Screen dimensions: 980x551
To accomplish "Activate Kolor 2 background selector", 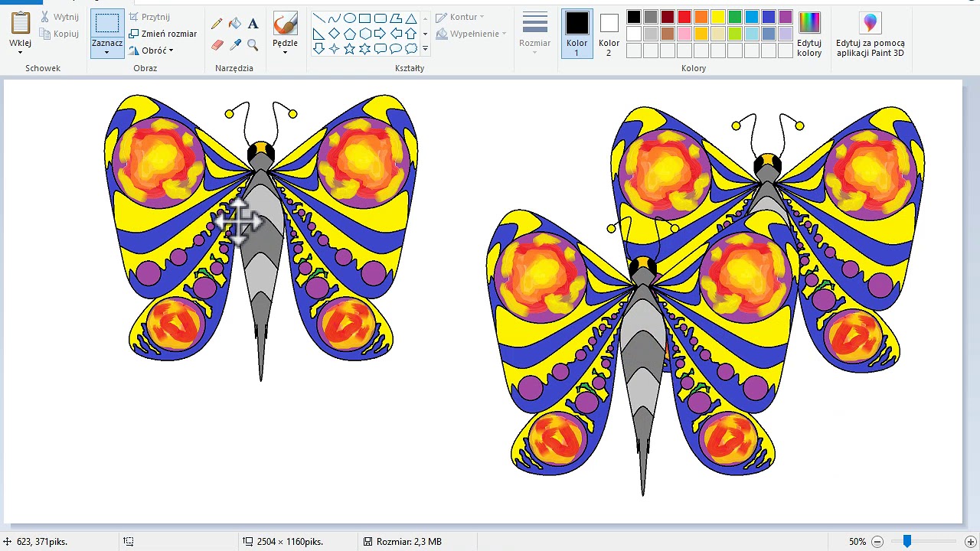I will (x=609, y=34).
